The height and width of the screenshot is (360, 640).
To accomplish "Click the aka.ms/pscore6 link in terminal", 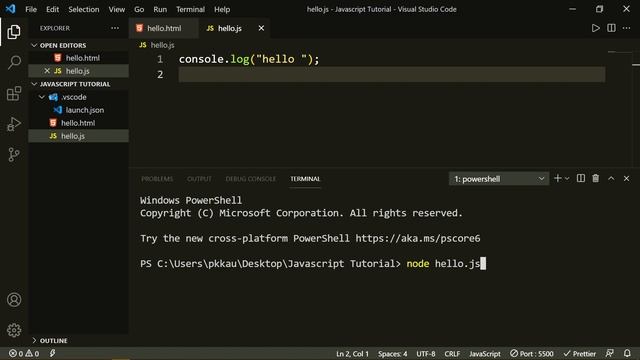I will [x=418, y=238].
